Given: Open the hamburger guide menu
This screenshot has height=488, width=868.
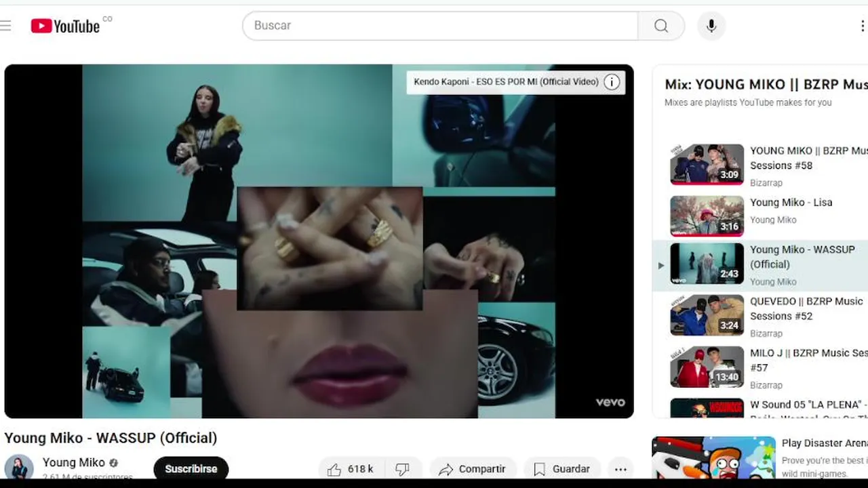Looking at the screenshot, I should pos(5,26).
